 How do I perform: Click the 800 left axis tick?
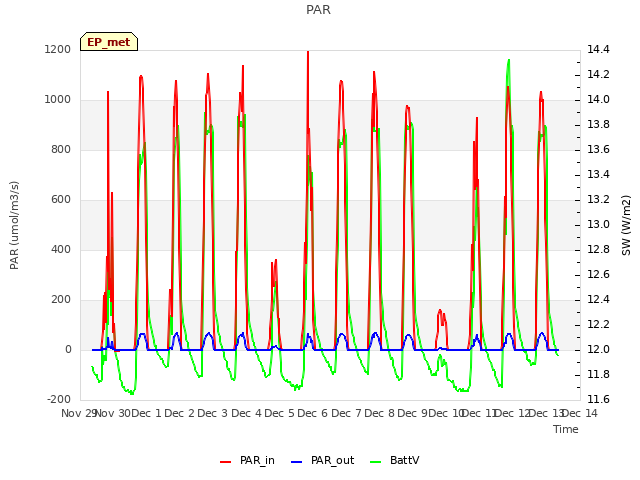pyautogui.click(x=61, y=149)
